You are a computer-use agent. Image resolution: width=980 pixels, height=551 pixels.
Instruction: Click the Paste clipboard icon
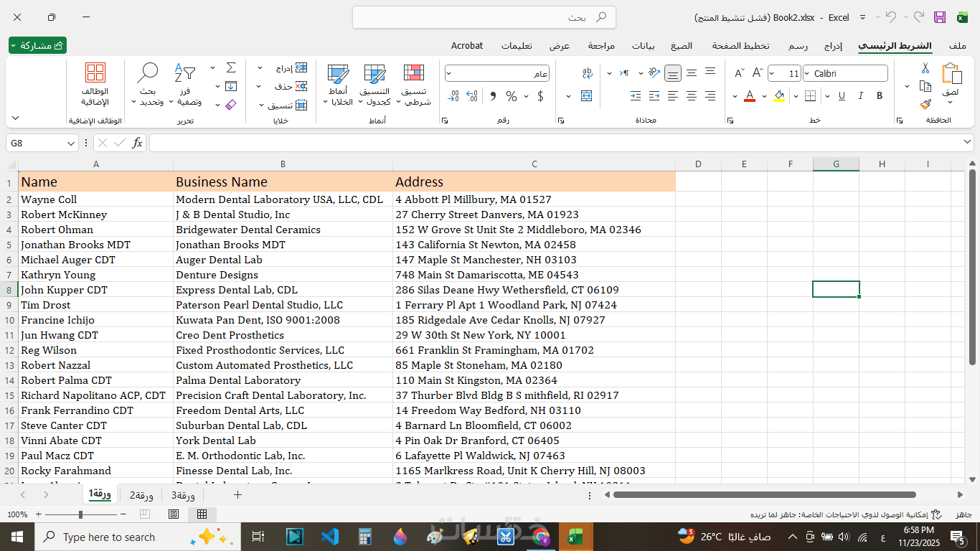(x=951, y=74)
